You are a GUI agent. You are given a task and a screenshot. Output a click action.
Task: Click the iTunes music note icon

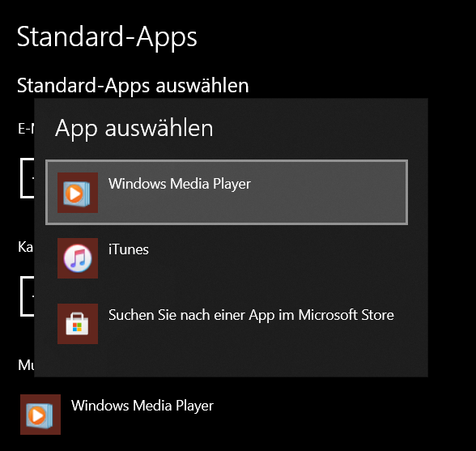[78, 258]
